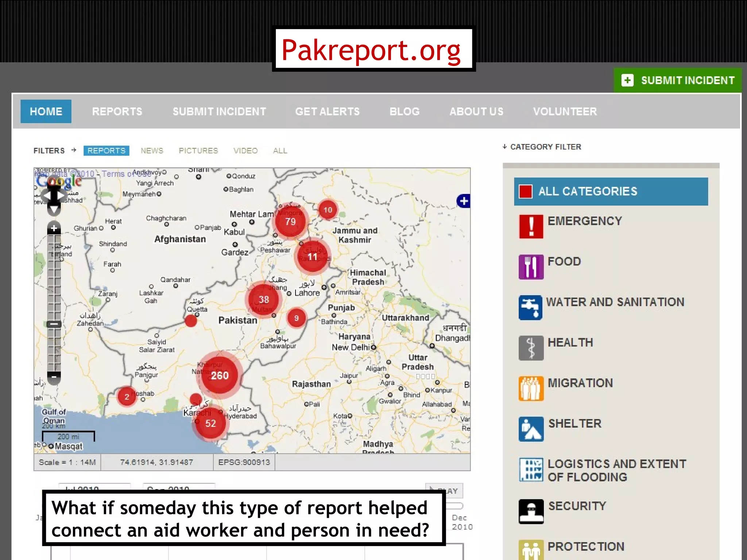Collapse the Category Filter header
This screenshot has height=560, width=747.
pyautogui.click(x=542, y=147)
